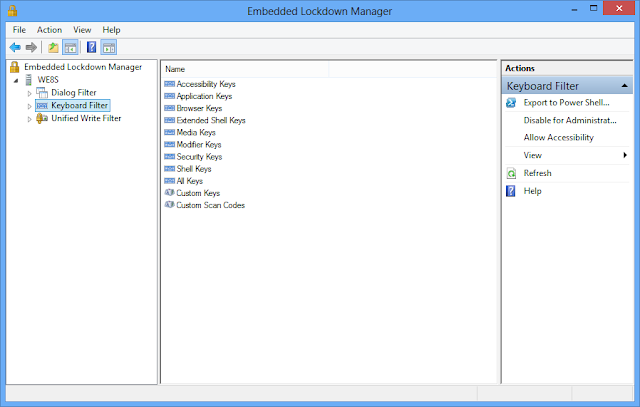Select the Extended Shell Keys text
Image resolution: width=640 pixels, height=407 pixels.
211,120
